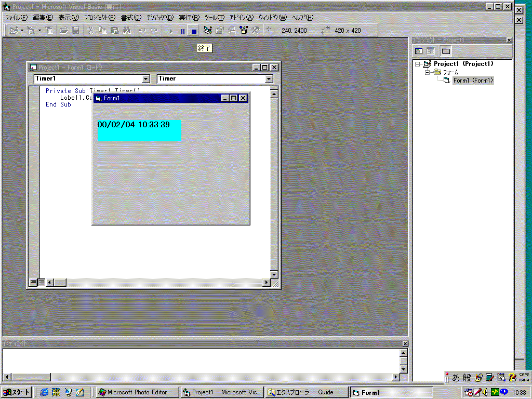532x399 pixels.
Task: Select the フォーム folder in project tree
Action: tap(450, 72)
